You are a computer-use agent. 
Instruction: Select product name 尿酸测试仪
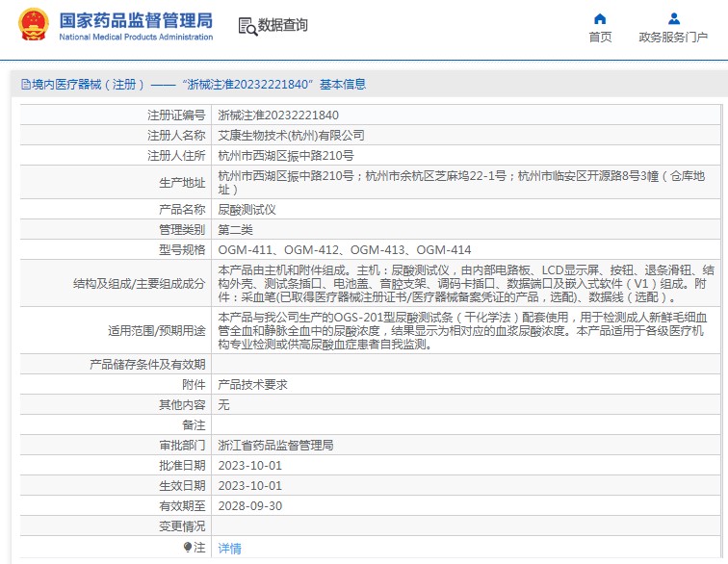pos(247,210)
